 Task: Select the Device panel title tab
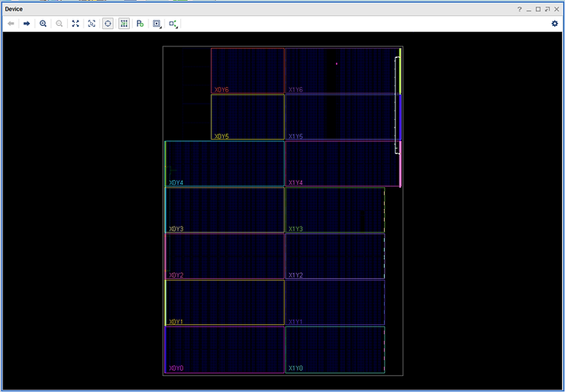pyautogui.click(x=14, y=9)
